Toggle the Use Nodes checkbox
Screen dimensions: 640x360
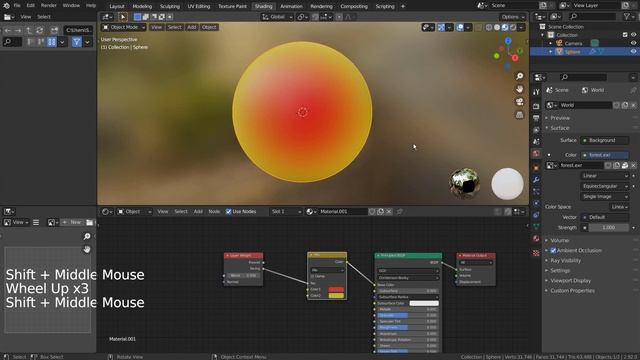[x=229, y=211]
